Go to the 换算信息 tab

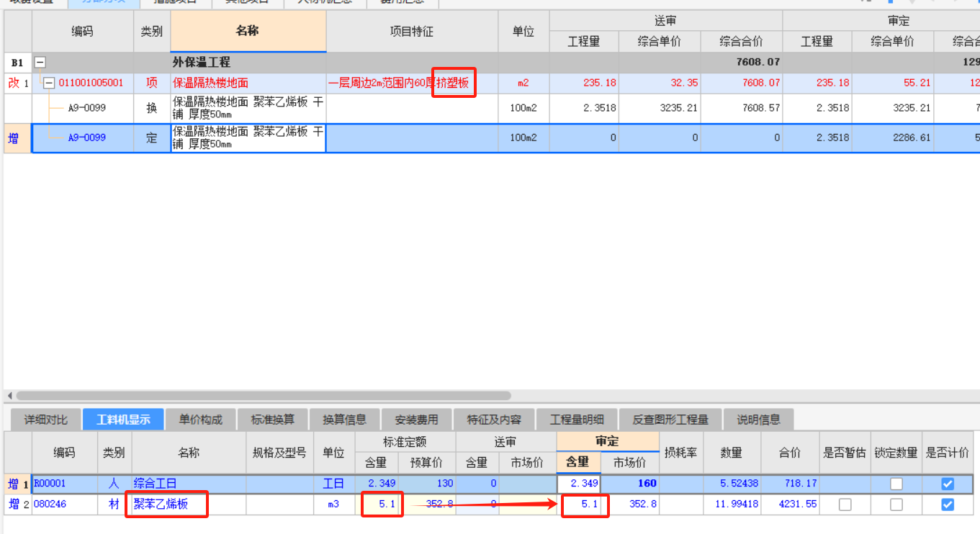point(344,420)
